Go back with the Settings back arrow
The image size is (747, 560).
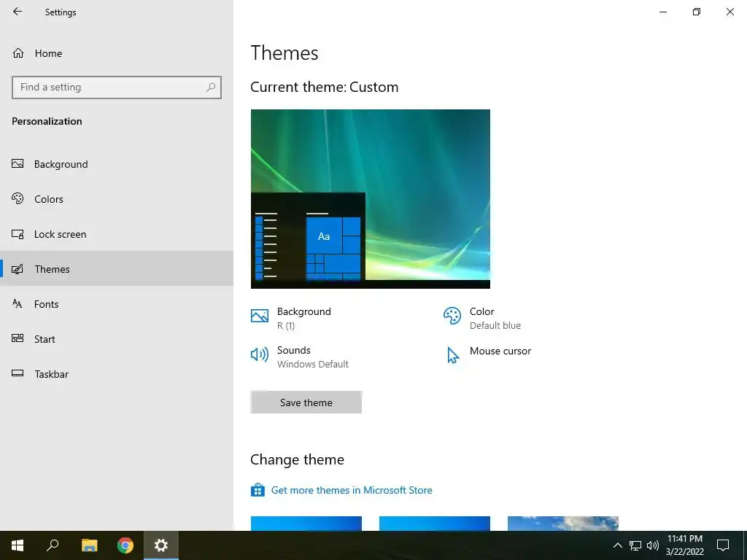18,12
